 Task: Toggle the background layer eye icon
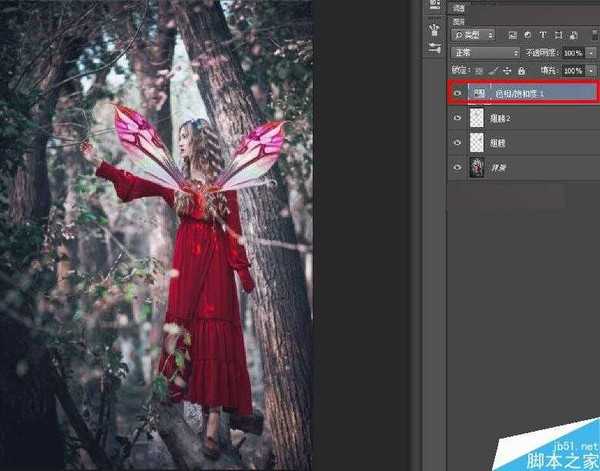pos(459,167)
